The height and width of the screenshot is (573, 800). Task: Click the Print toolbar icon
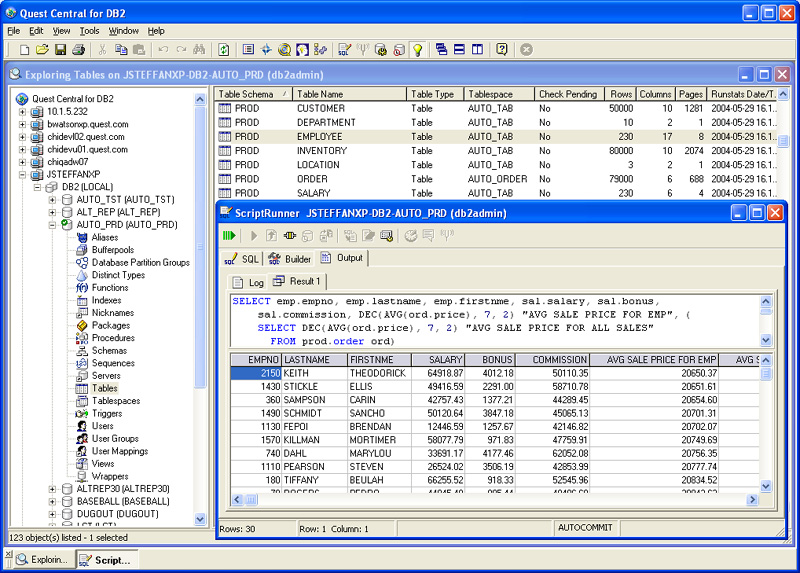click(x=79, y=49)
